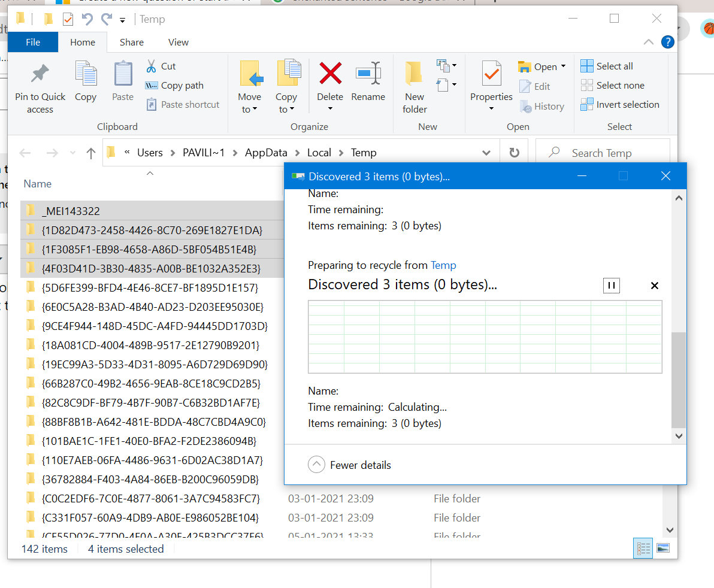
Task: Switch to the Share ribbon tab
Action: click(x=132, y=43)
